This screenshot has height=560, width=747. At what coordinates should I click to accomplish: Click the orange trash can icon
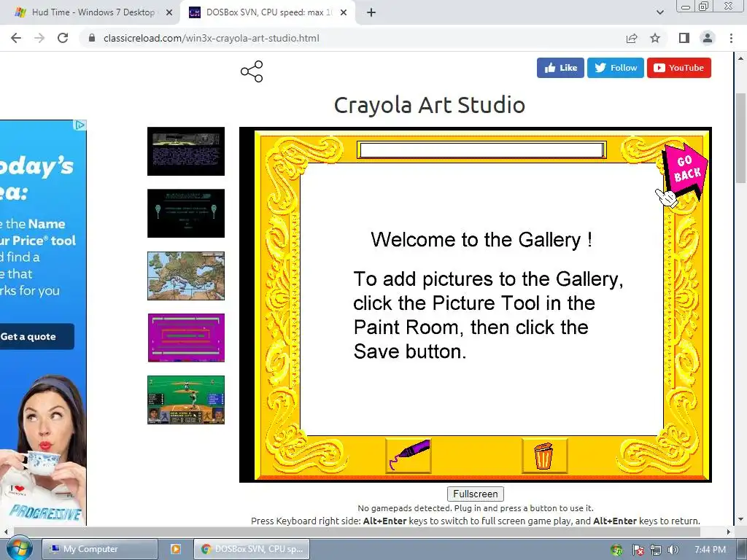pyautogui.click(x=544, y=456)
